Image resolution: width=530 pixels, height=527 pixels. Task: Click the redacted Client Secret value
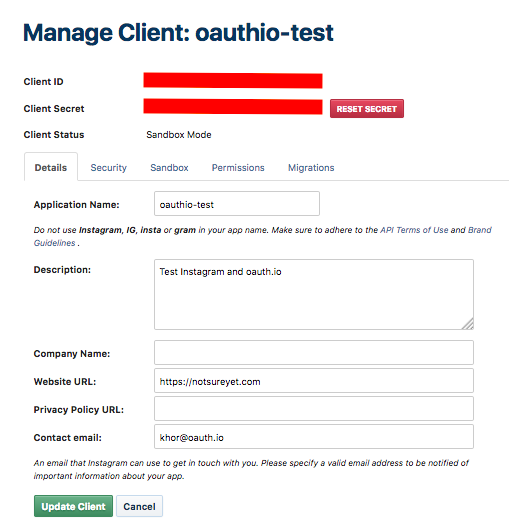233,106
